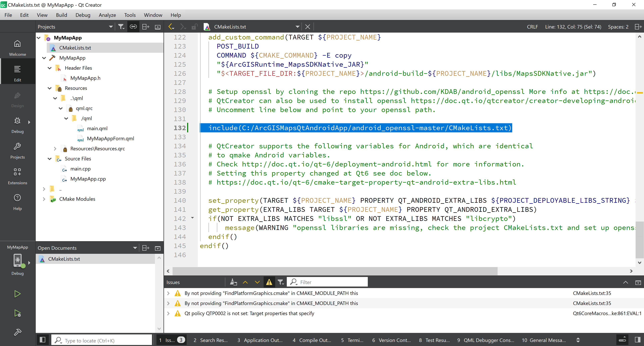
Task: Click the Go Back arrow in editor toolbar
Action: 171,27
